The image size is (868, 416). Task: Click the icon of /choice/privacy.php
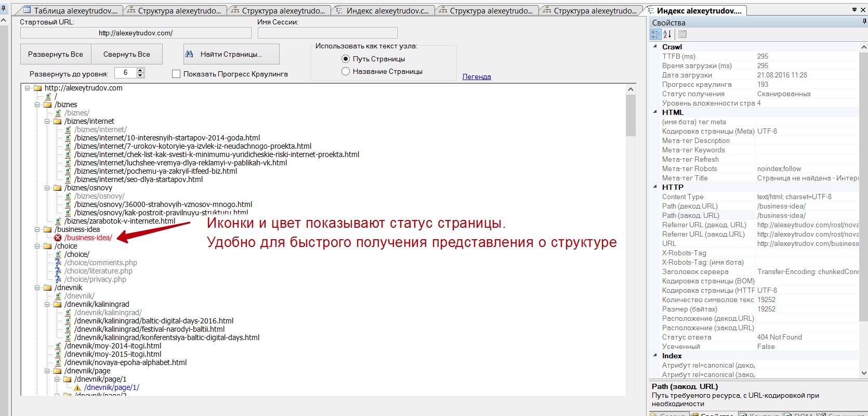[58, 279]
